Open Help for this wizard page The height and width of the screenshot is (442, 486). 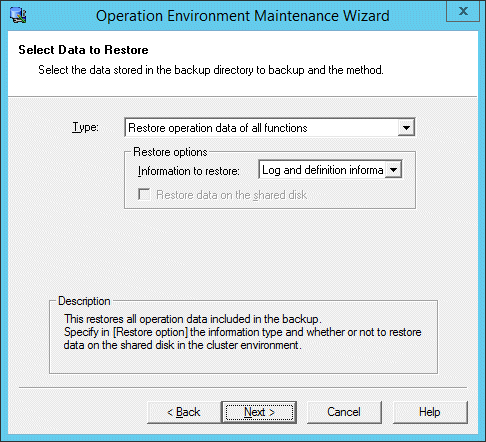430,412
